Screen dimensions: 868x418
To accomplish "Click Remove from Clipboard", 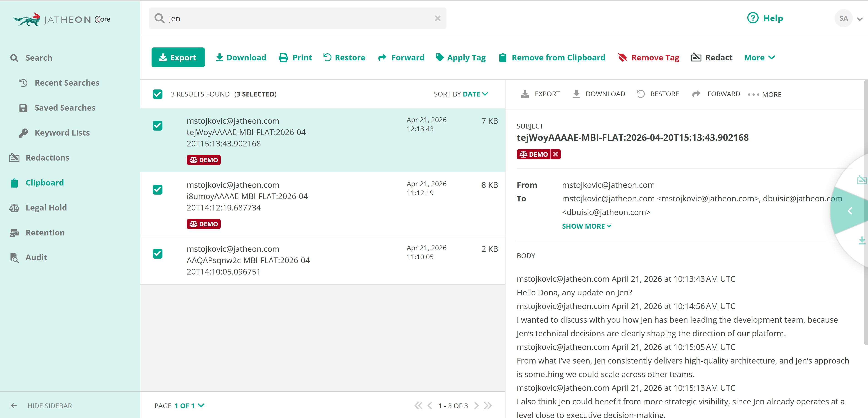I will click(x=552, y=58).
